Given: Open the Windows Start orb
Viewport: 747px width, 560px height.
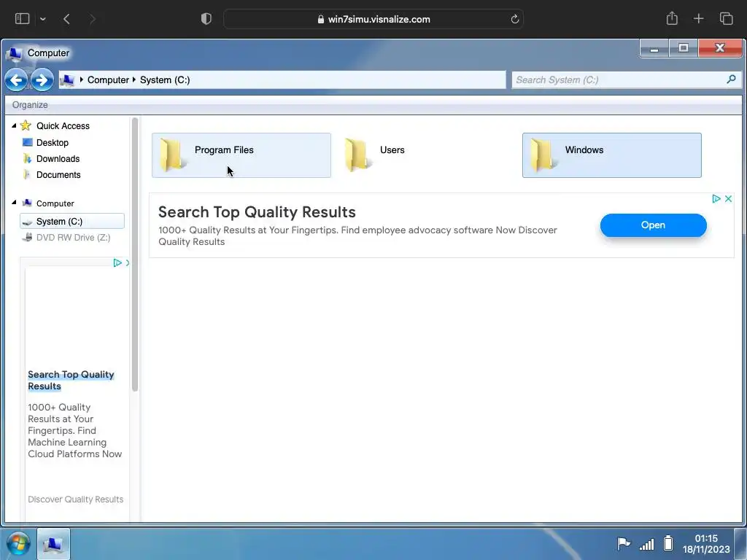Looking at the screenshot, I should coord(18,544).
